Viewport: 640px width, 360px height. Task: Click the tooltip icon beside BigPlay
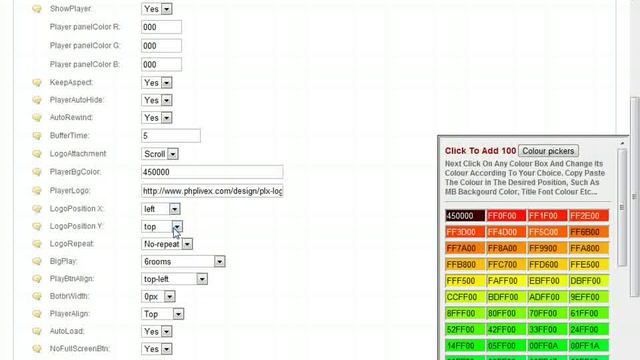pyautogui.click(x=37, y=261)
